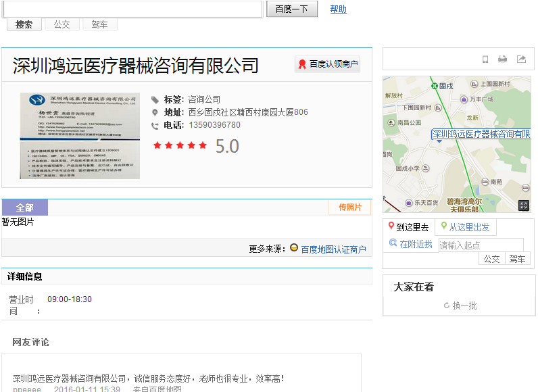Click the yellow icon next to 更多来源
The image size is (538, 392).
(x=294, y=247)
